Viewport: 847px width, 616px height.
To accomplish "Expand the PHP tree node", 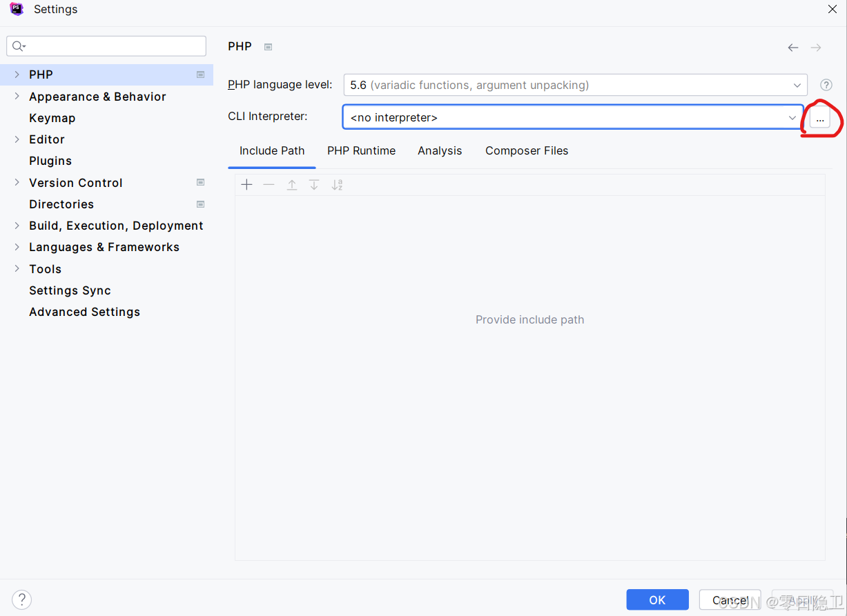I will point(17,74).
